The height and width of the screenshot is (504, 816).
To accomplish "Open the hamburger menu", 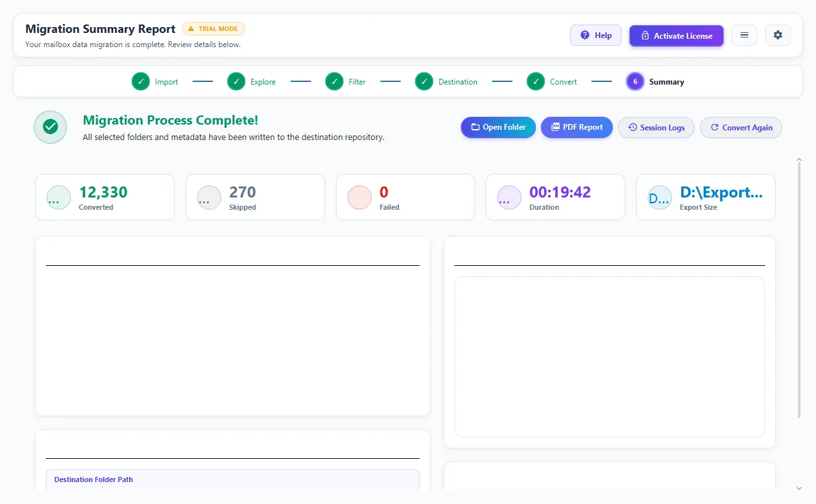I will point(744,35).
